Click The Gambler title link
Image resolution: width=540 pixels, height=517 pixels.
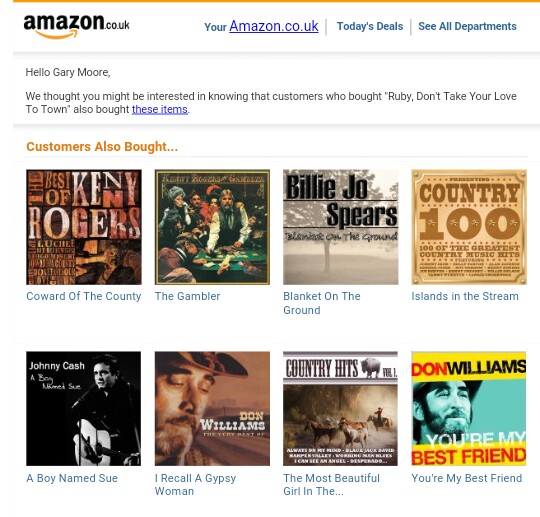(187, 296)
